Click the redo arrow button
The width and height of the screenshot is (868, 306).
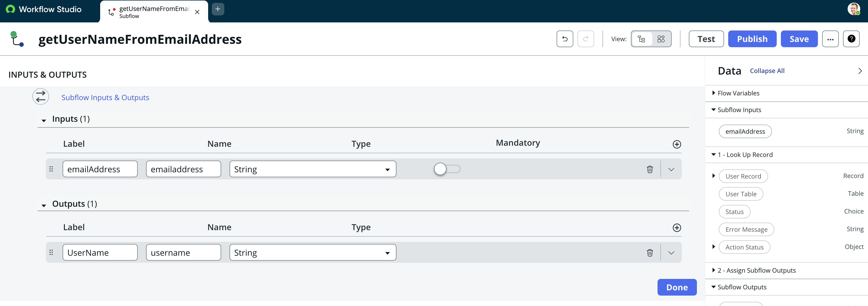(x=586, y=39)
